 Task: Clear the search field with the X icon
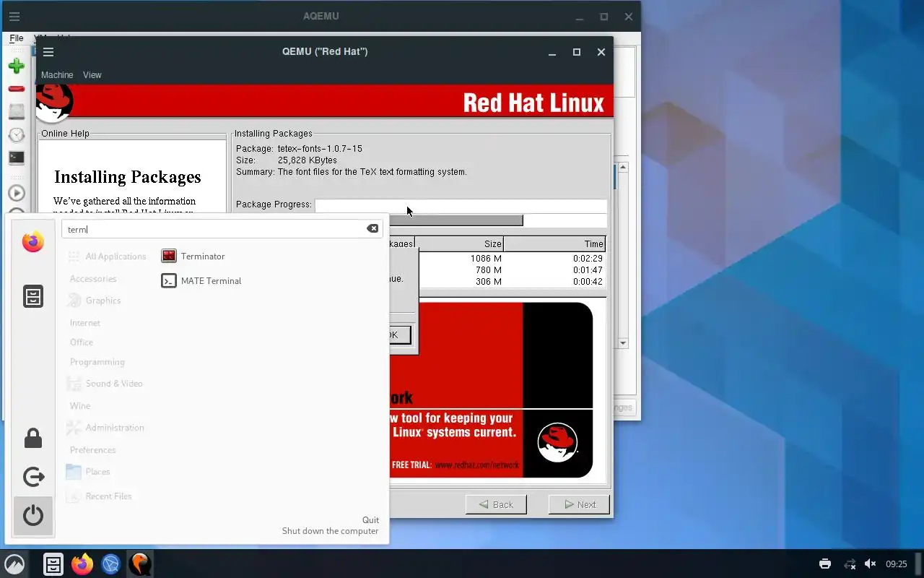click(x=372, y=228)
